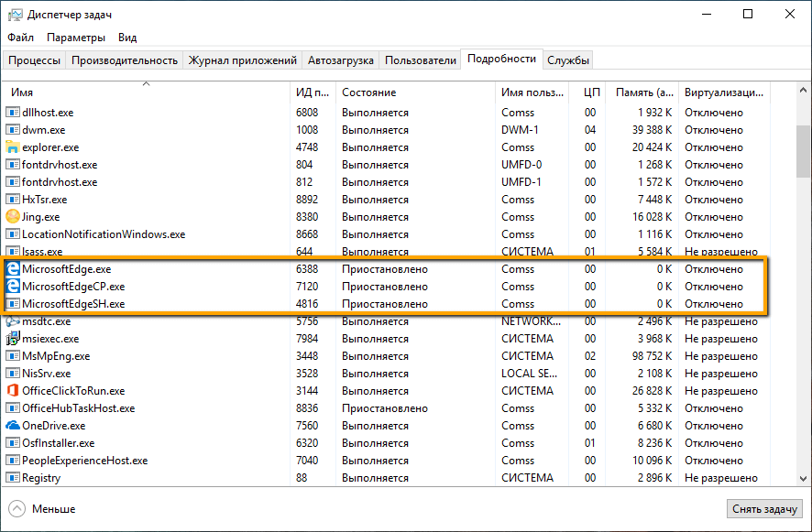Click the sort arrow on Имя column

[145, 83]
